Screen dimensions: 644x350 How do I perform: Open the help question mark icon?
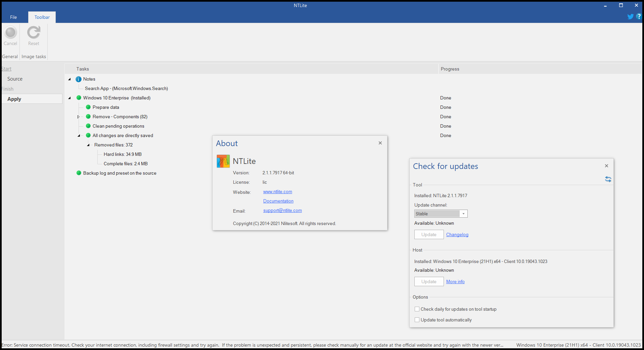pos(639,16)
